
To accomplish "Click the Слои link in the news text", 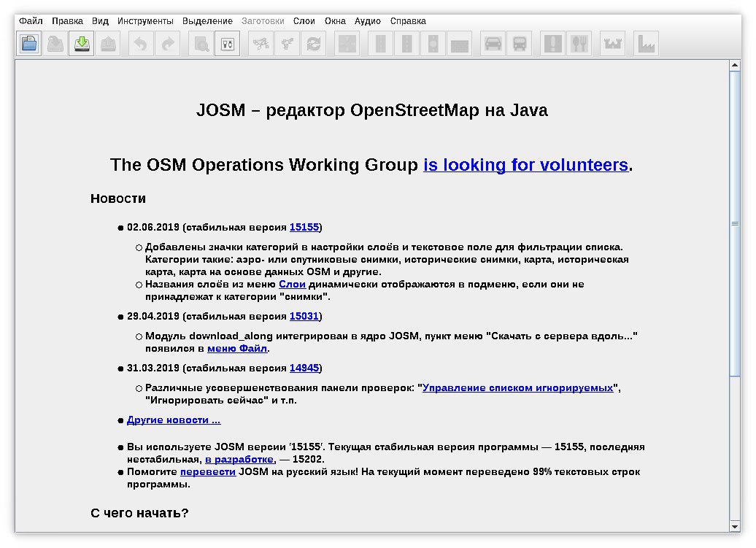I will (x=292, y=285).
